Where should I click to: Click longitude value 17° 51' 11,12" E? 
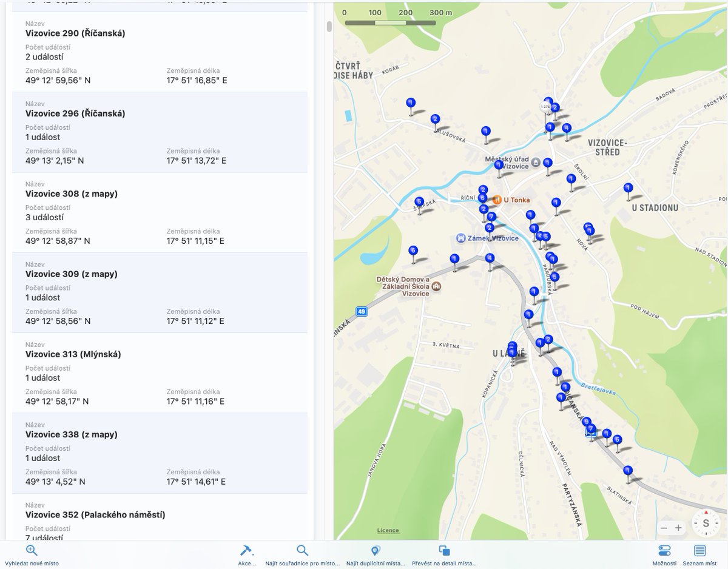(x=195, y=321)
